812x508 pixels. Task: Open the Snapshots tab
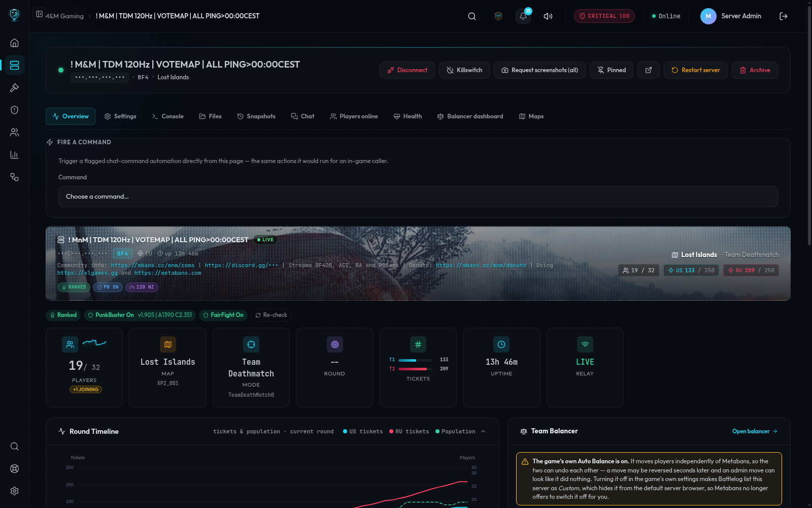[256, 116]
